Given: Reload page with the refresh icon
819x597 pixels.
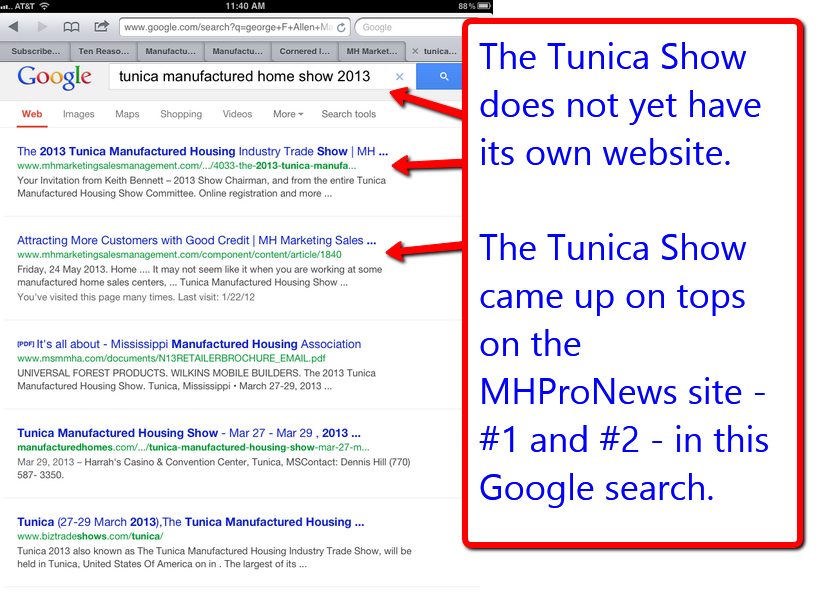Looking at the screenshot, I should tap(341, 27).
